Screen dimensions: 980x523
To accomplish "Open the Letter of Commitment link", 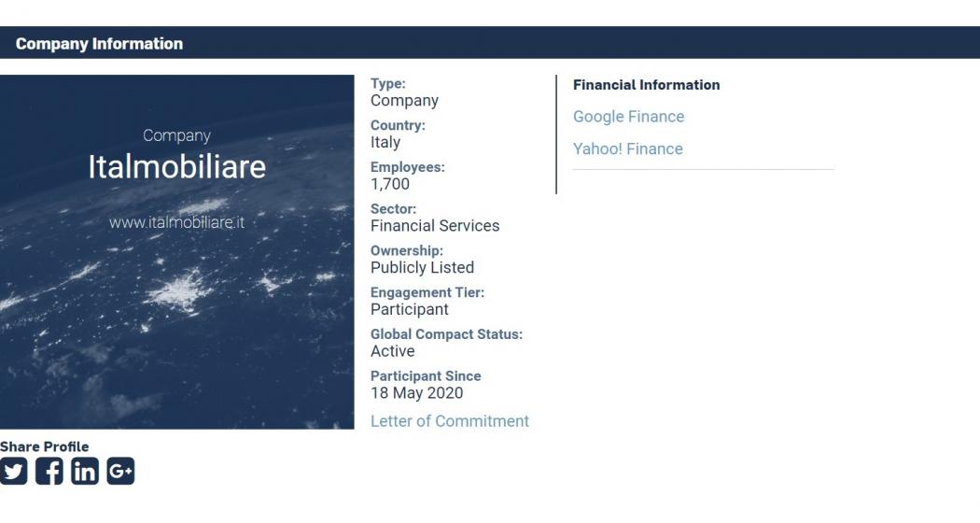I will (x=449, y=421).
